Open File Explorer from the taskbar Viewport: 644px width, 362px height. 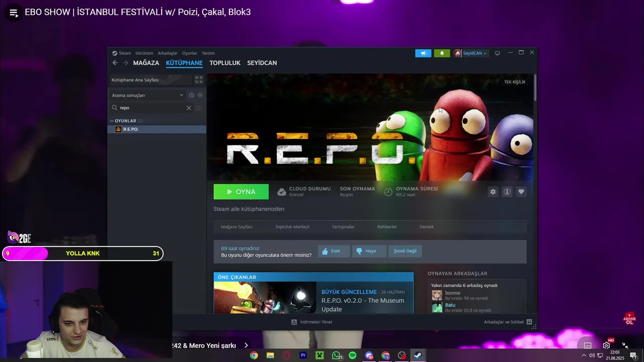coord(270,355)
